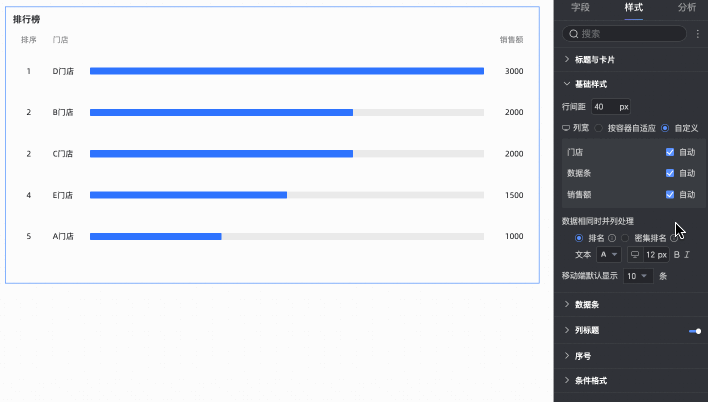708x402 pixels.
Task: Uncheck 自动 checkbox for 数据条 column
Action: click(x=670, y=173)
